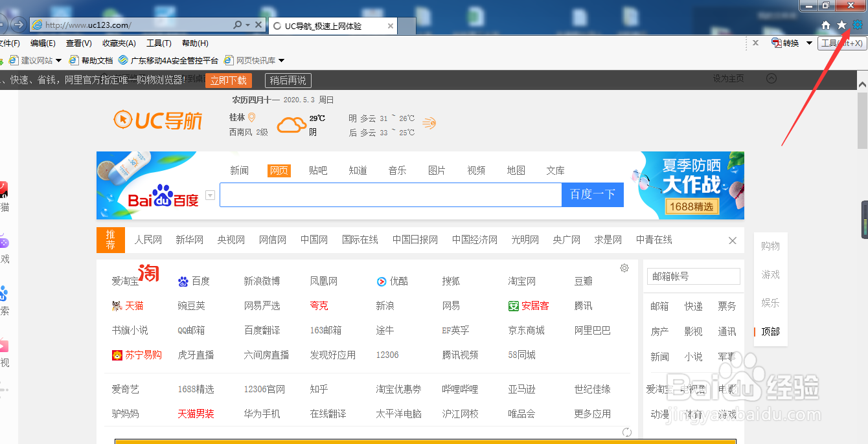The height and width of the screenshot is (444, 868).
Task: Select 游戏 in the side navigator
Action: [771, 274]
